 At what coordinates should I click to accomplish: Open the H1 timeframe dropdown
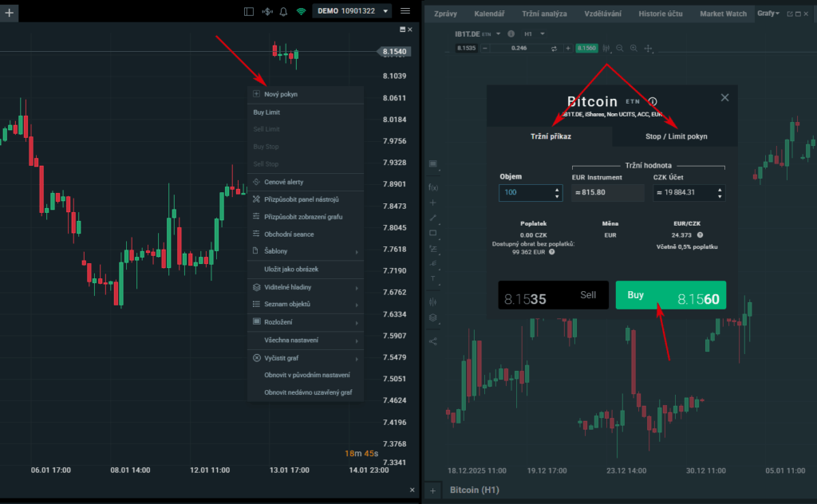tap(534, 34)
